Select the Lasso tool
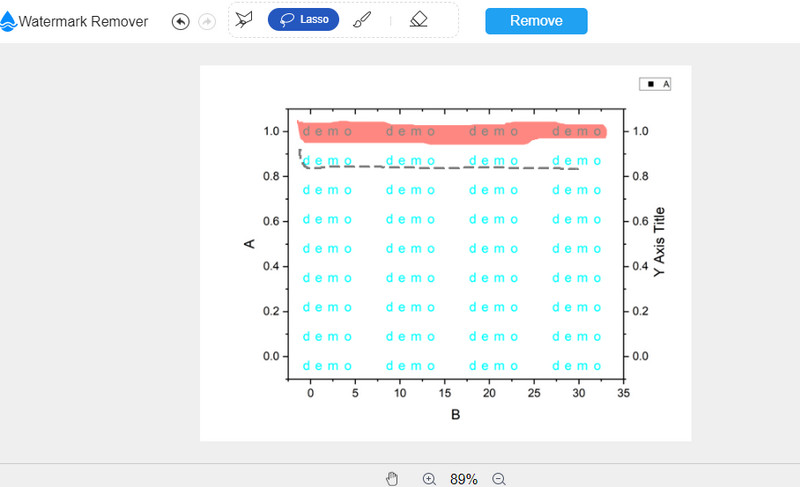Image resolution: width=800 pixels, height=487 pixels. [x=303, y=19]
